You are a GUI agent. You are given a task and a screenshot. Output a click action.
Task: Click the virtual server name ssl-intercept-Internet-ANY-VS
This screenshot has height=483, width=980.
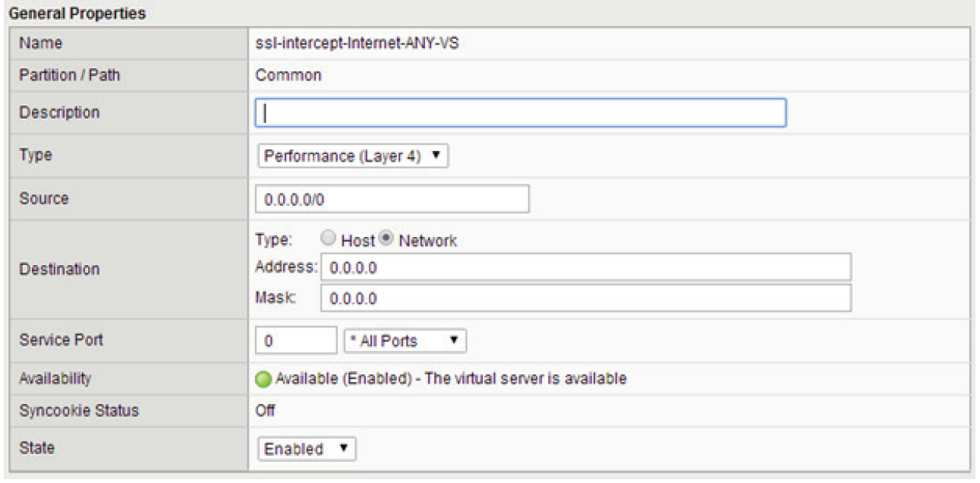[x=357, y=43]
